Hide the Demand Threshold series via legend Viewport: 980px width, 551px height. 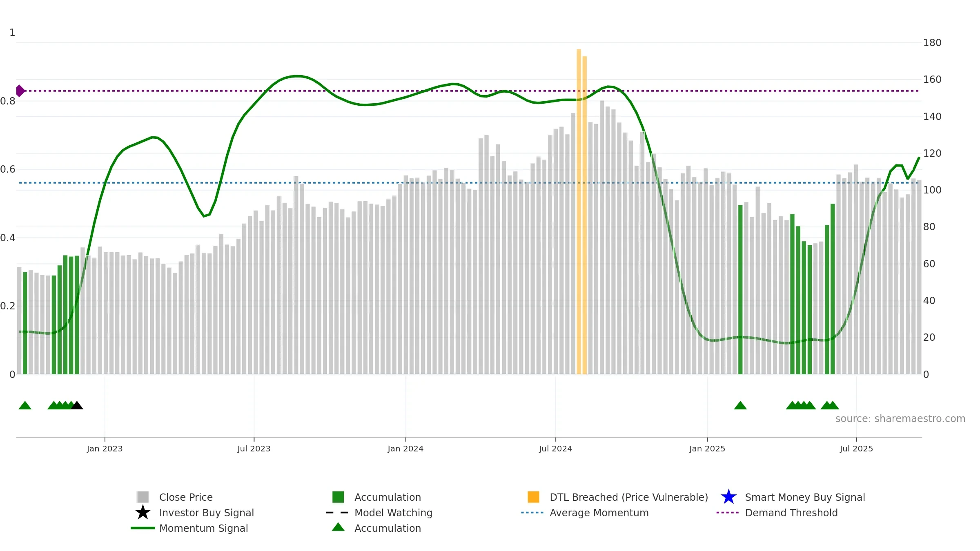point(791,513)
